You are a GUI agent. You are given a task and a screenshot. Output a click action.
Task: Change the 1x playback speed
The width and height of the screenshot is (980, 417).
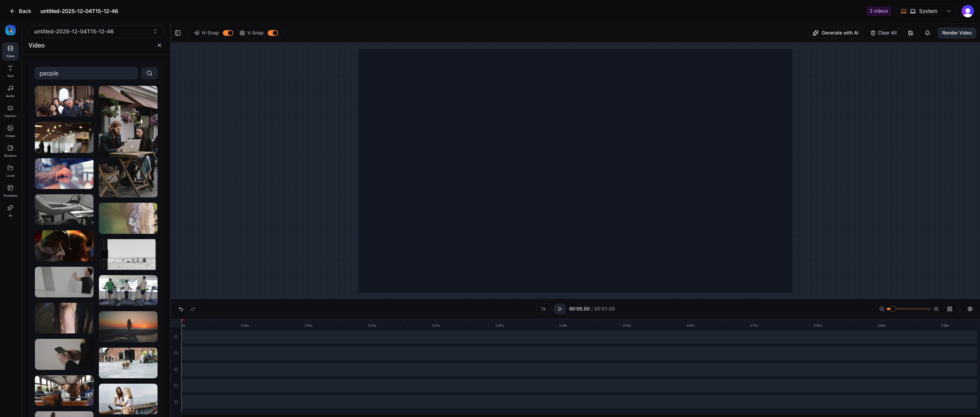(543, 309)
